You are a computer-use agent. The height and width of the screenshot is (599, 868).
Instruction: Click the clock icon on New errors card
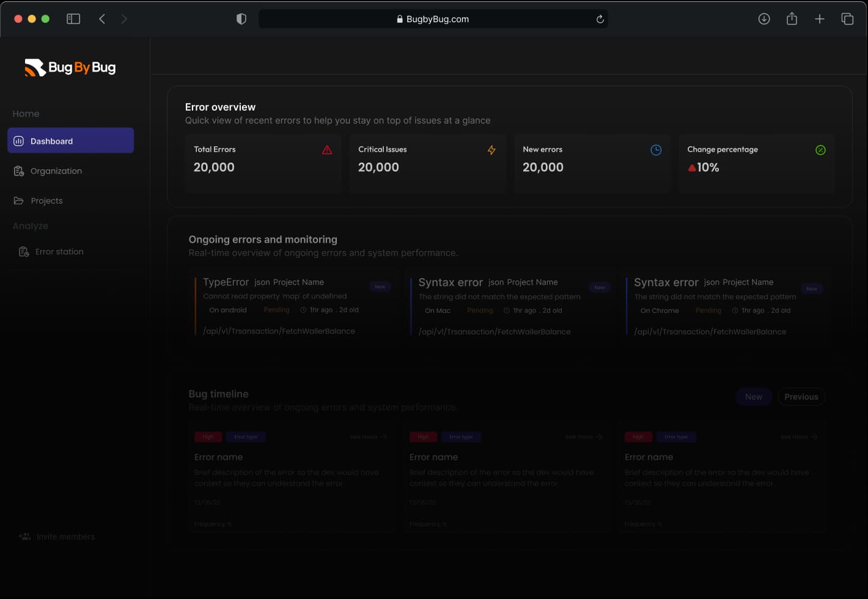pos(655,150)
